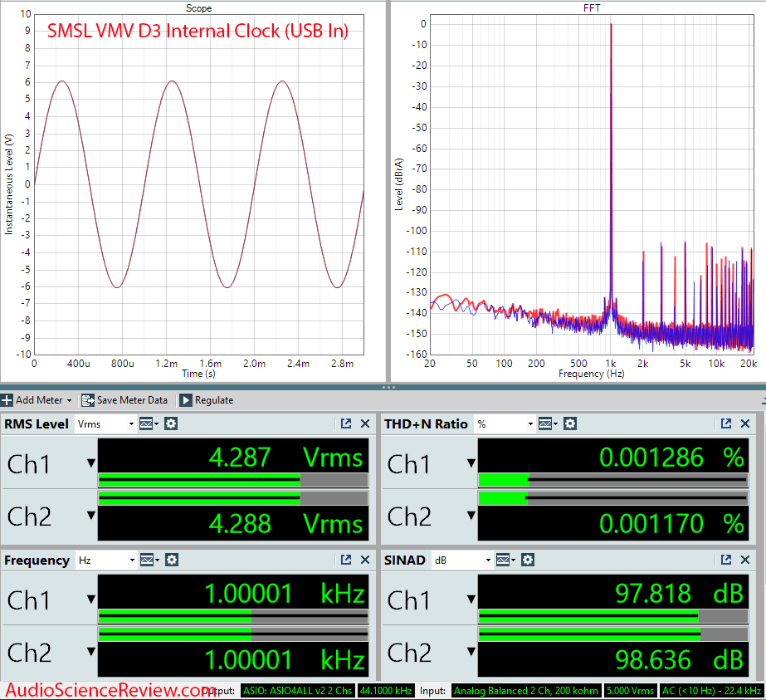Click AC bandwidth filter status
Screen dimensions: 766x700
tap(711, 691)
